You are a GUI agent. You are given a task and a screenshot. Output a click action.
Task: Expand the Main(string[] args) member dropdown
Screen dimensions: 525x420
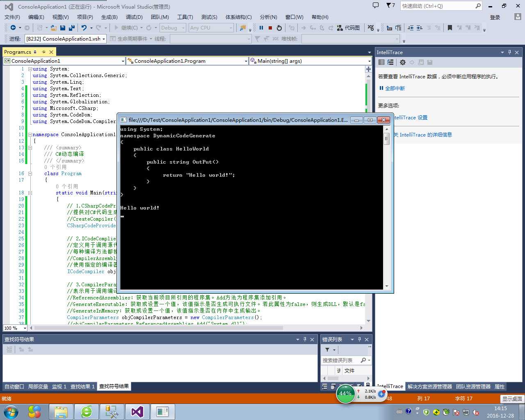tap(369, 61)
